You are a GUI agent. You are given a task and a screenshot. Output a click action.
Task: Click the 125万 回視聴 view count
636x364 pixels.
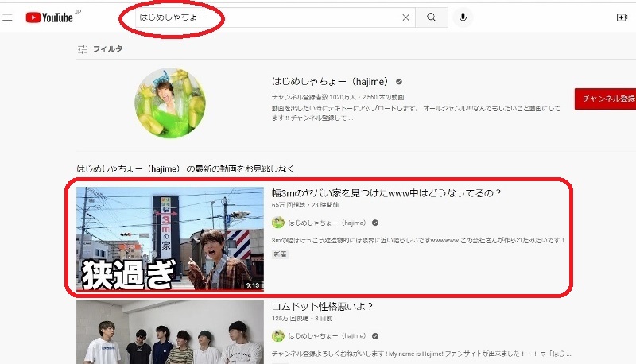tap(289, 319)
